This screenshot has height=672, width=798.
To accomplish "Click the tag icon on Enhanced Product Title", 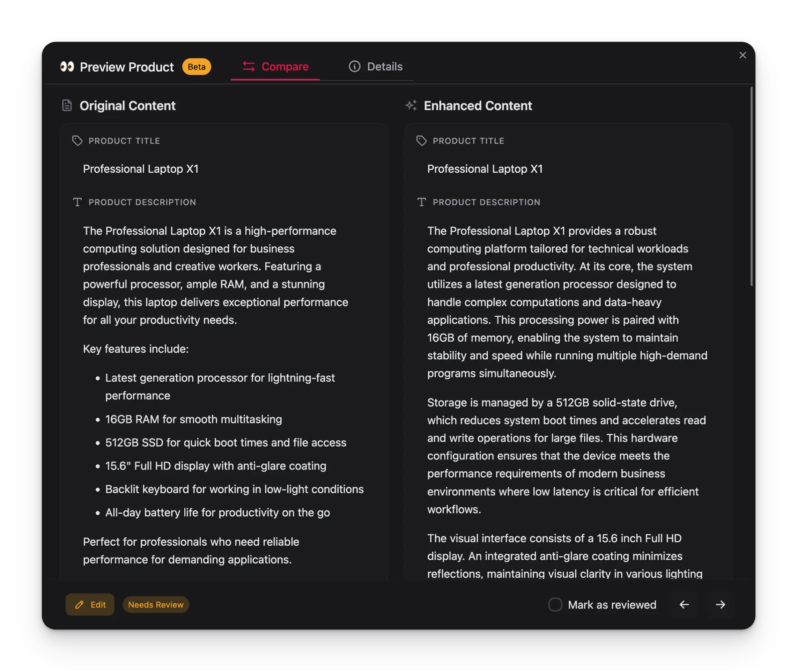I will [421, 141].
